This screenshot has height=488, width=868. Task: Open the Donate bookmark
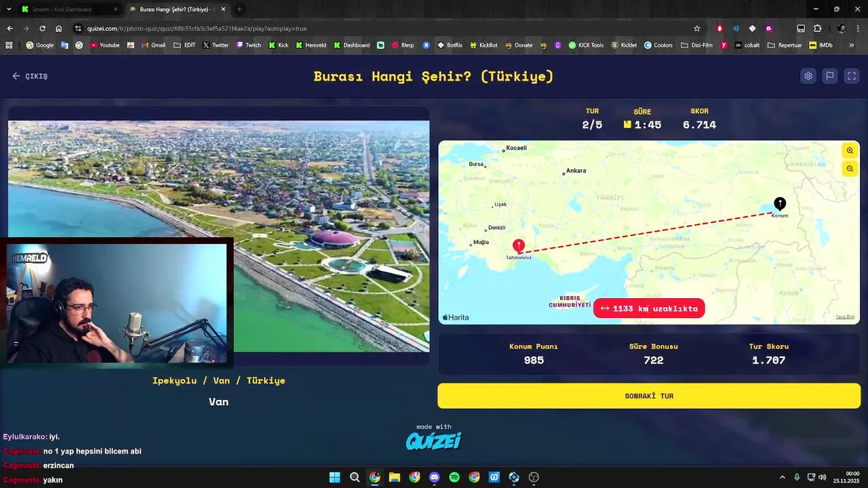pyautogui.click(x=519, y=45)
